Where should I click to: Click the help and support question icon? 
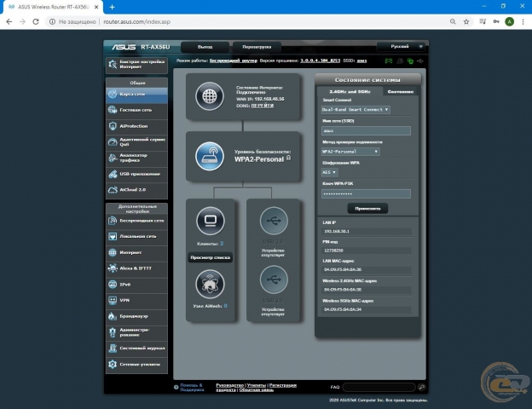point(176,388)
